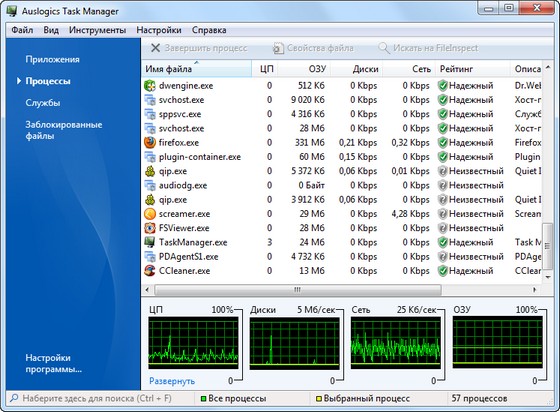The height and width of the screenshot is (412, 560).
Task: Click the TaskManager.exe monitor icon
Action: (x=150, y=242)
